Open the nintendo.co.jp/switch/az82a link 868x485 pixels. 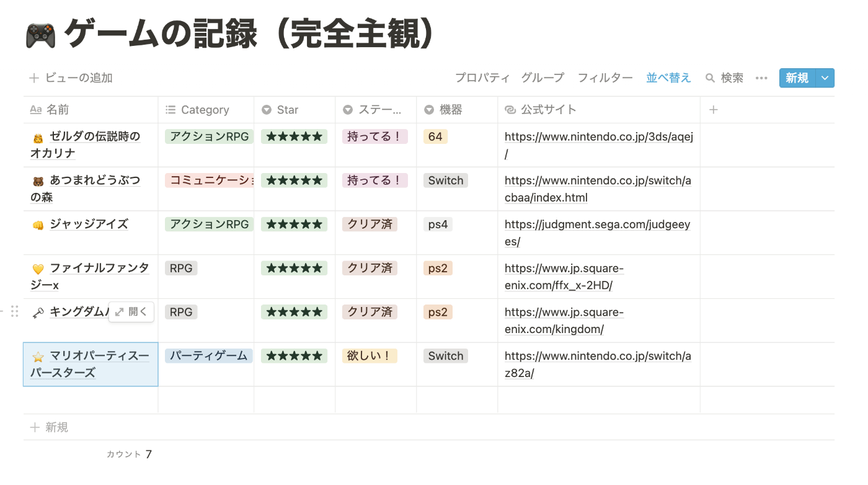(598, 365)
